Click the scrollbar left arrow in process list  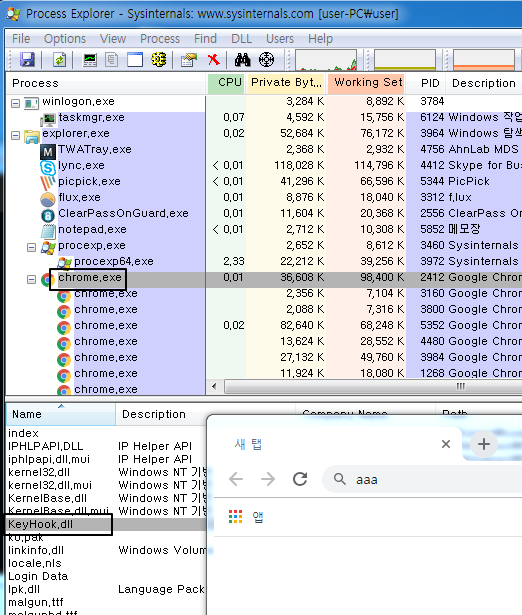(214, 386)
